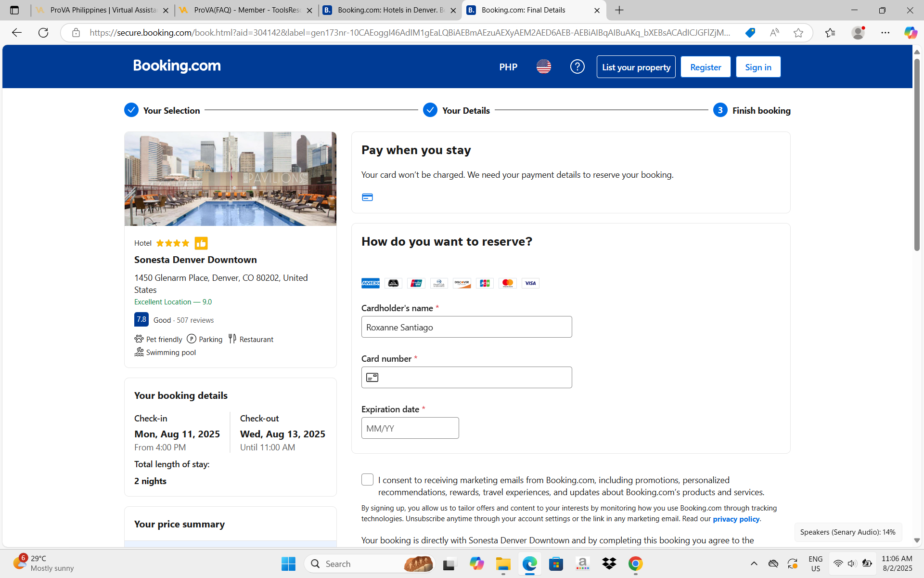Screen dimensions: 924x578
Task: Click the Finish booking step number 3
Action: 720,110
